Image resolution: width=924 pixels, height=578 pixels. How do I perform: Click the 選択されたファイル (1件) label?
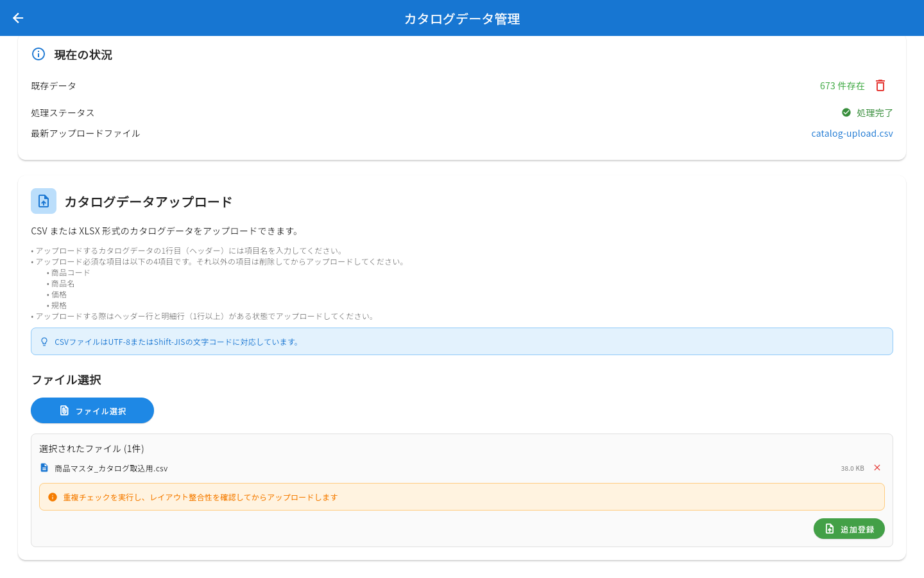click(92, 448)
